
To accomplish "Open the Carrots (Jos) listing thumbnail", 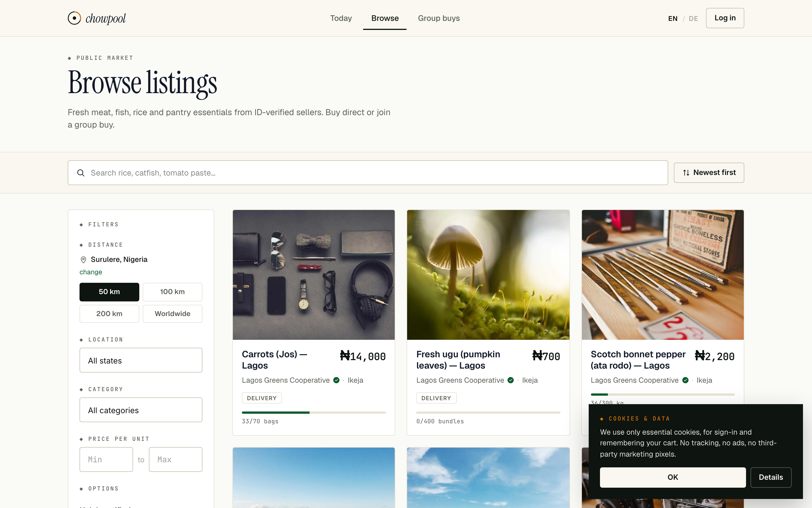I will click(x=314, y=275).
